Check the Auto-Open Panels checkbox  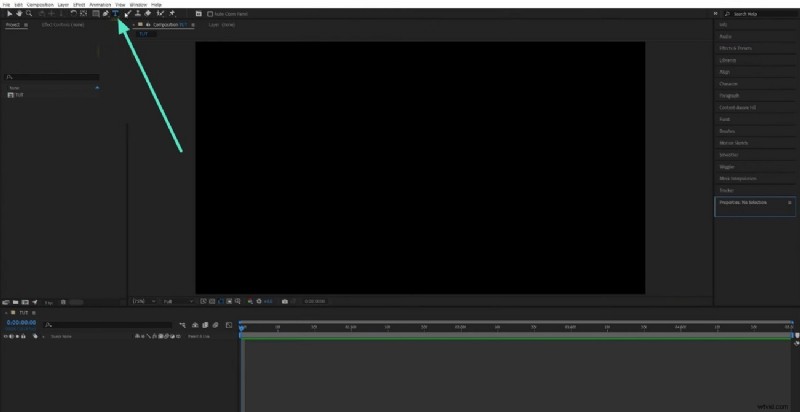pyautogui.click(x=210, y=14)
